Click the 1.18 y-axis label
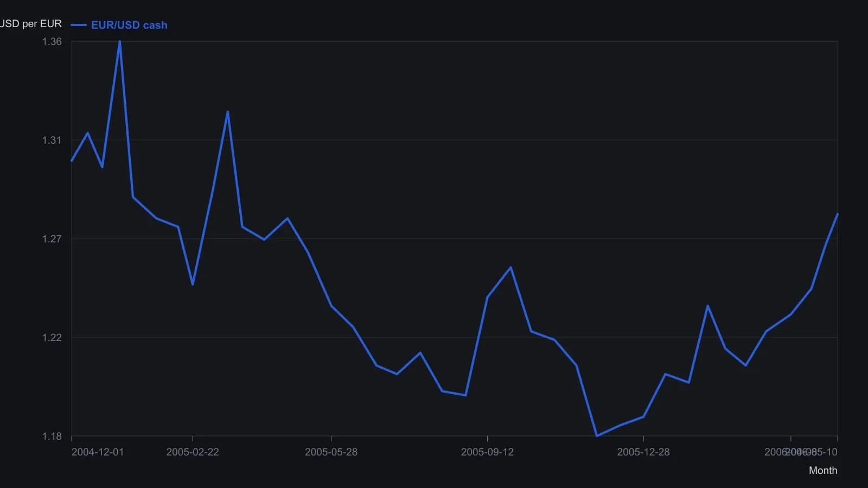This screenshot has width=868, height=488. coord(52,436)
